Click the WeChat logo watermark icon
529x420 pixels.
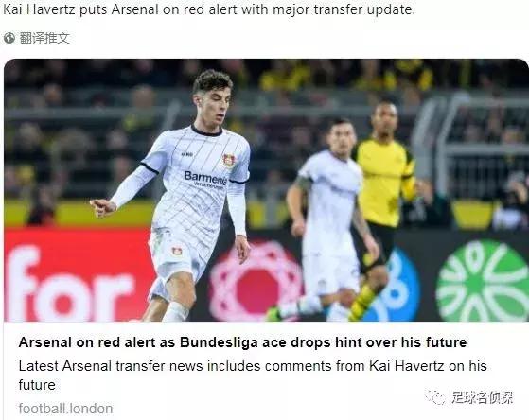pyautogui.click(x=435, y=397)
